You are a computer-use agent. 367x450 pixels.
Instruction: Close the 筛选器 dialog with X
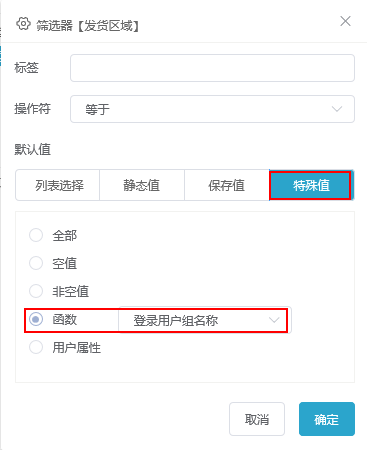coord(345,21)
